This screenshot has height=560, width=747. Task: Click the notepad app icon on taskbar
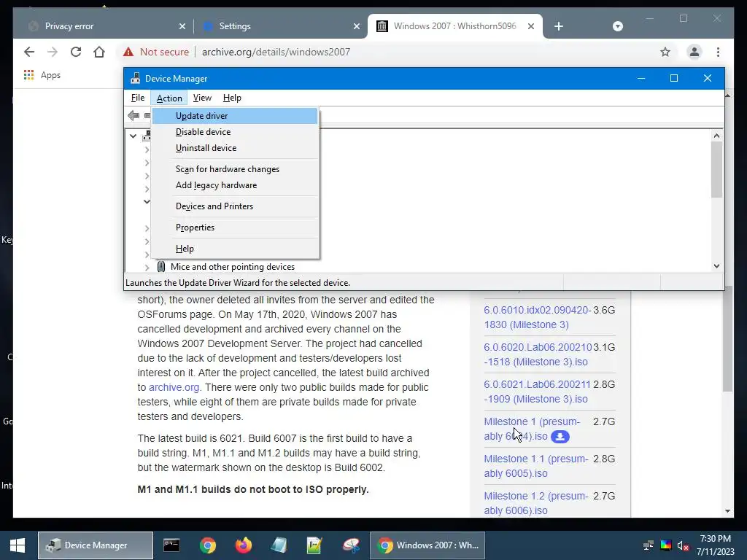pos(279,545)
